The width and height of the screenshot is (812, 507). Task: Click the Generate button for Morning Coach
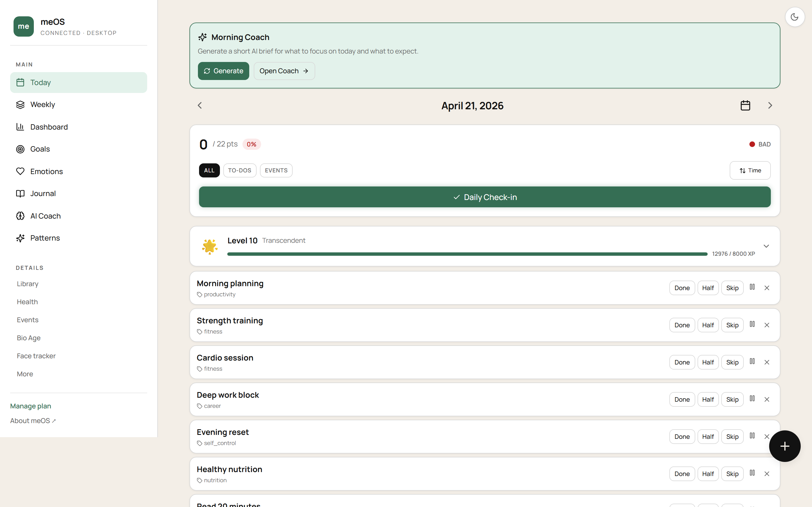coord(223,71)
